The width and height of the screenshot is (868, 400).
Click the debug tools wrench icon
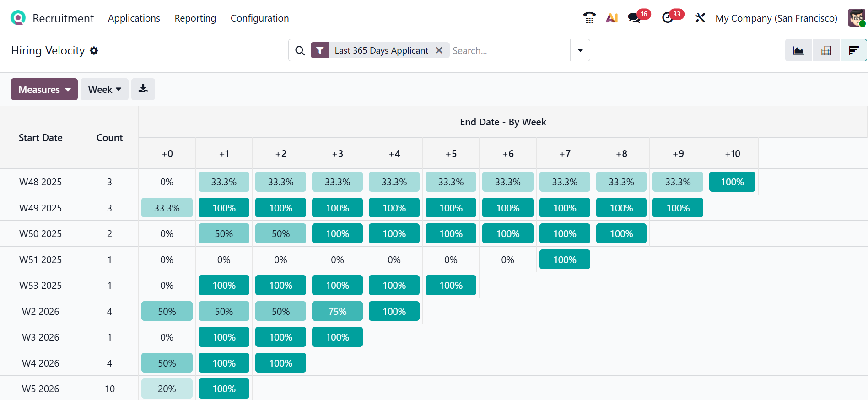[700, 18]
